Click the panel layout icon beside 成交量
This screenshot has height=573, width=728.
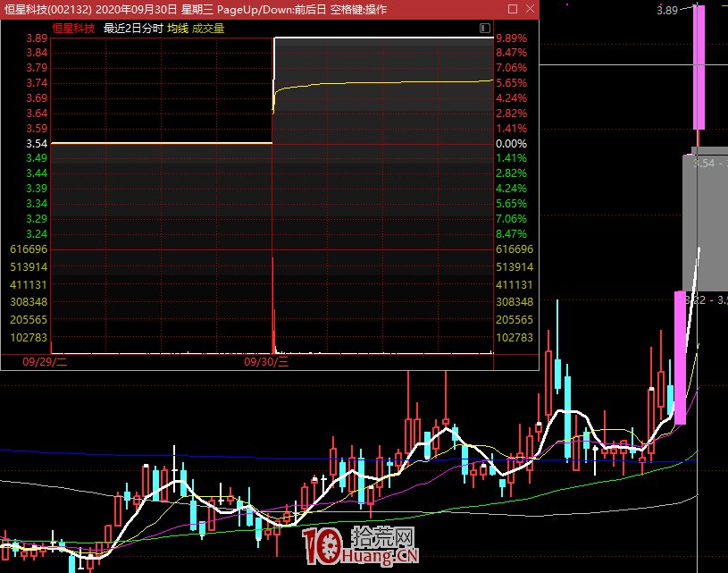point(484,29)
